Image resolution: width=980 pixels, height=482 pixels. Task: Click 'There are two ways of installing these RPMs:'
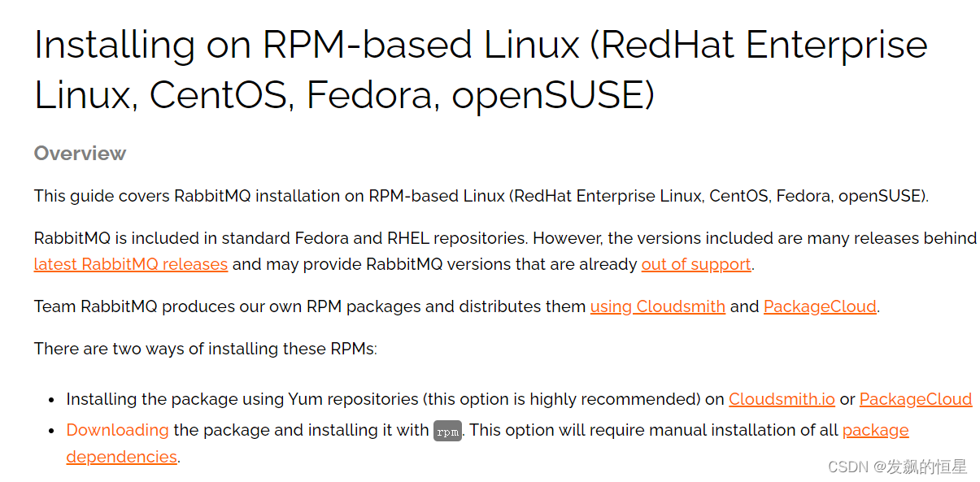(x=206, y=350)
